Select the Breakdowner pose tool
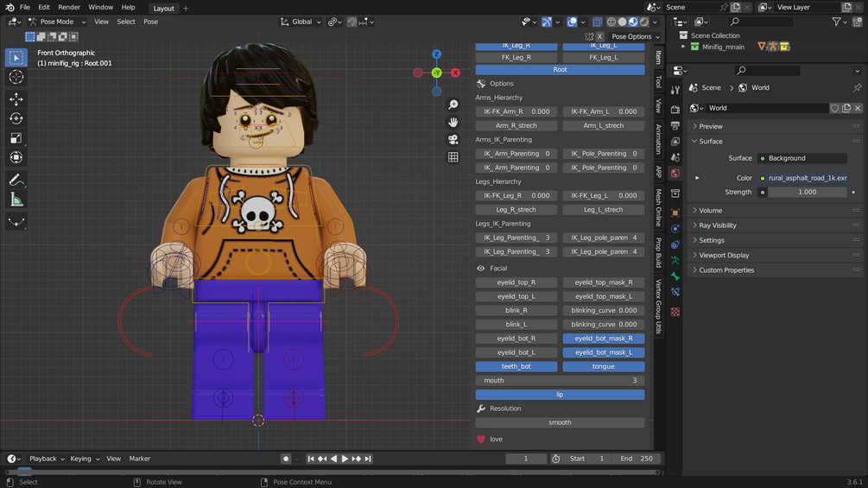Screen dimensions: 868x488 16,223
